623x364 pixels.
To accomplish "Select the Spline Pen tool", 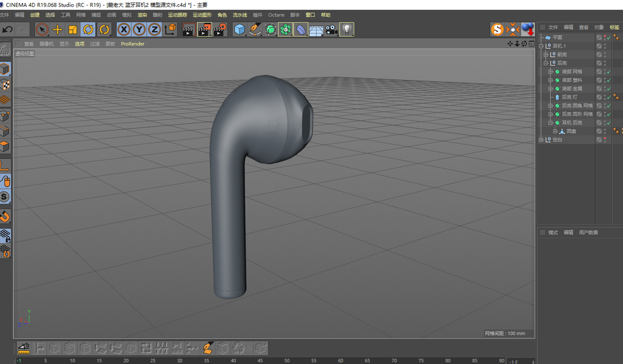I will [255, 29].
